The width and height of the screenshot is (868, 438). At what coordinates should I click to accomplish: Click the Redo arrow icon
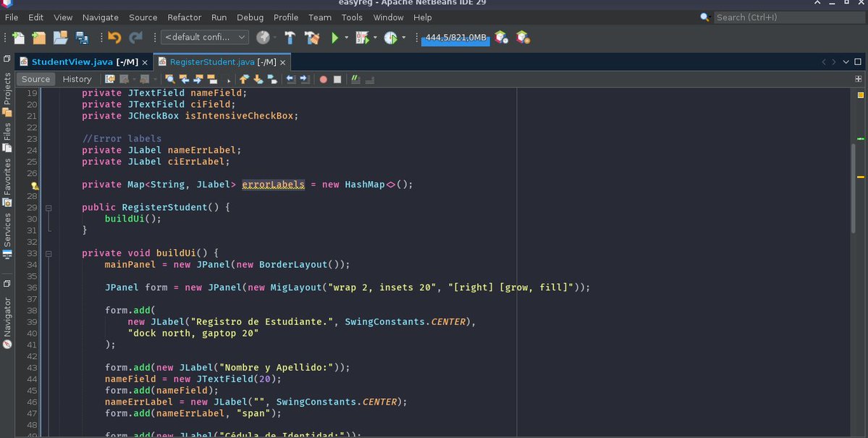pyautogui.click(x=135, y=38)
